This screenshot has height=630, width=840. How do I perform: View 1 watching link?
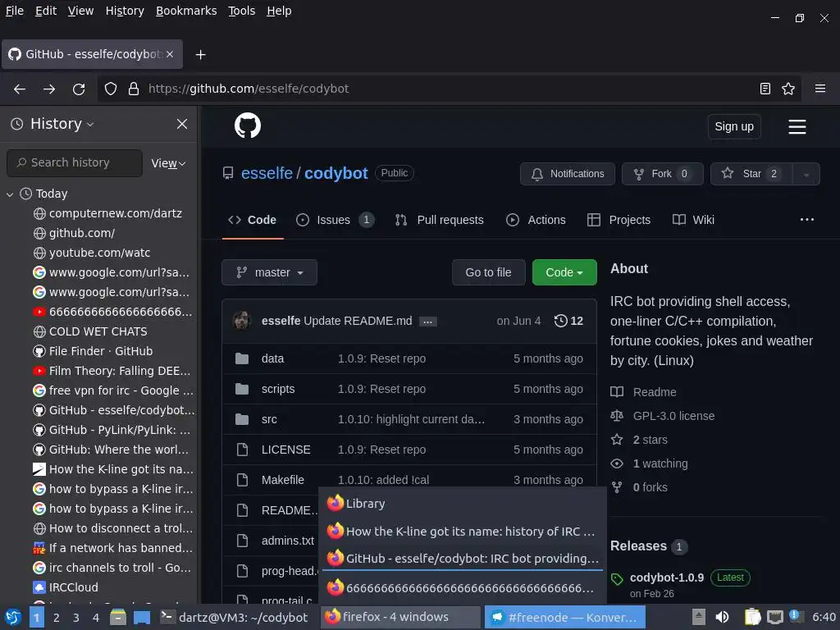(x=660, y=464)
